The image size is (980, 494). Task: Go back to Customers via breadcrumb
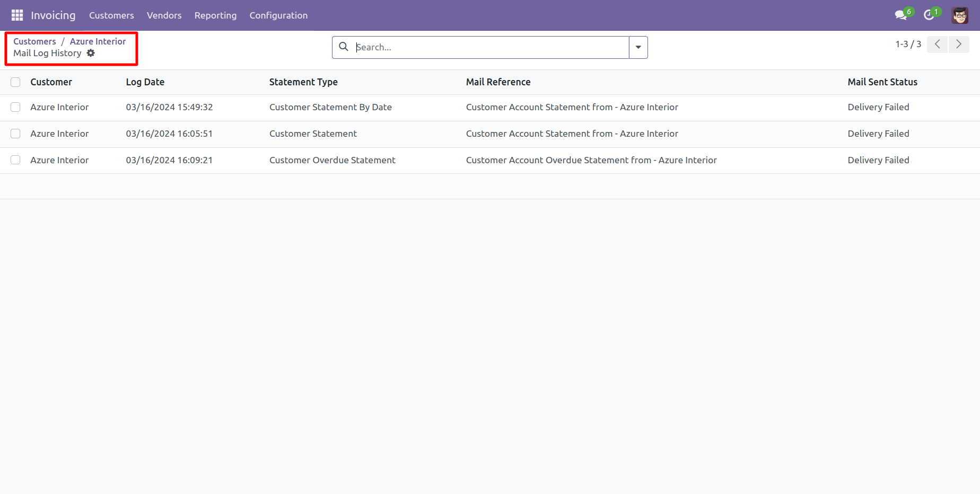pos(34,41)
